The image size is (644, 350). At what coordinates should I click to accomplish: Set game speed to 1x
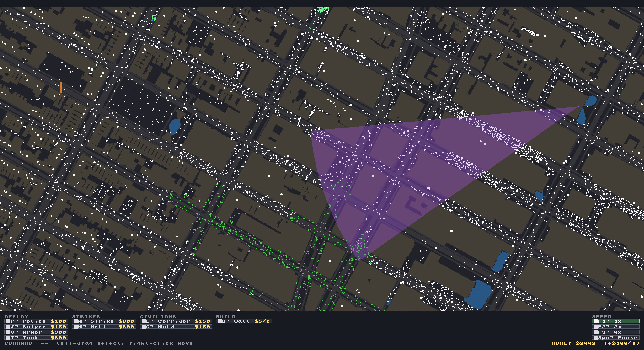coord(616,321)
